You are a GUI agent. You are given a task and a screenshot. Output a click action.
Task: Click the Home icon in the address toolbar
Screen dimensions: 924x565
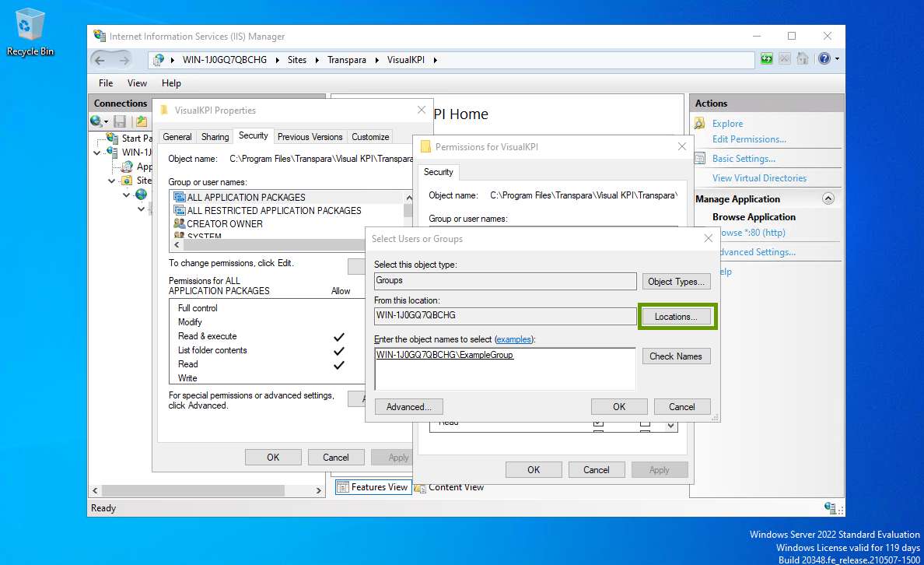pyautogui.click(x=802, y=59)
